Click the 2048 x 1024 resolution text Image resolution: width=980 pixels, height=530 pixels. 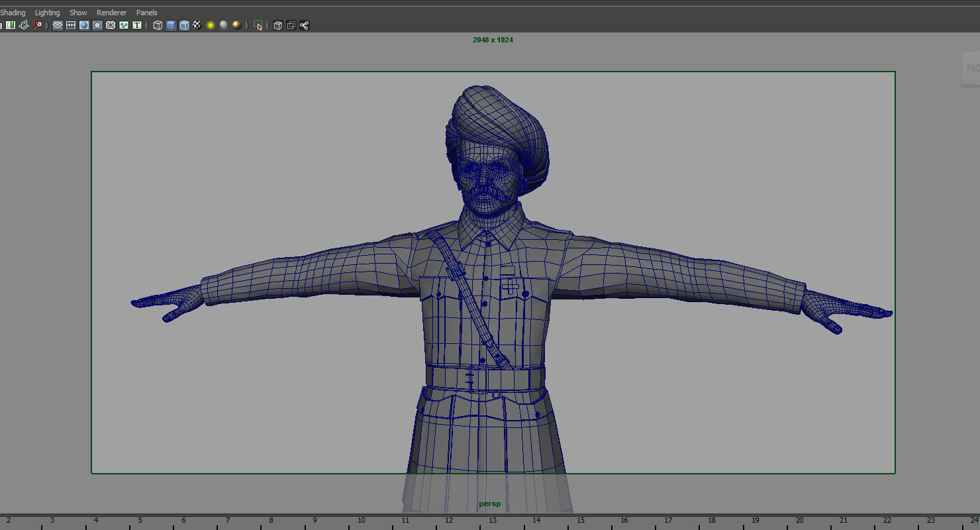coord(492,39)
